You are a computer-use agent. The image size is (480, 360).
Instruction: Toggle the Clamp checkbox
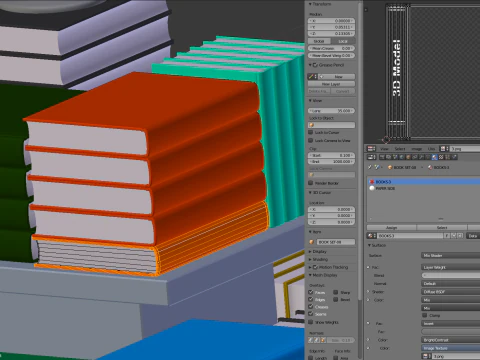pyautogui.click(x=425, y=315)
